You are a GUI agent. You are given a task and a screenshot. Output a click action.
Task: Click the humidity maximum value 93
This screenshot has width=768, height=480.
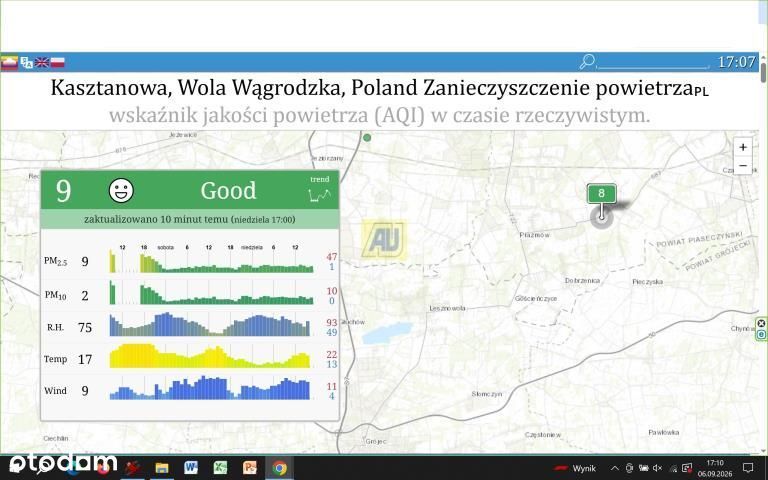[332, 322]
